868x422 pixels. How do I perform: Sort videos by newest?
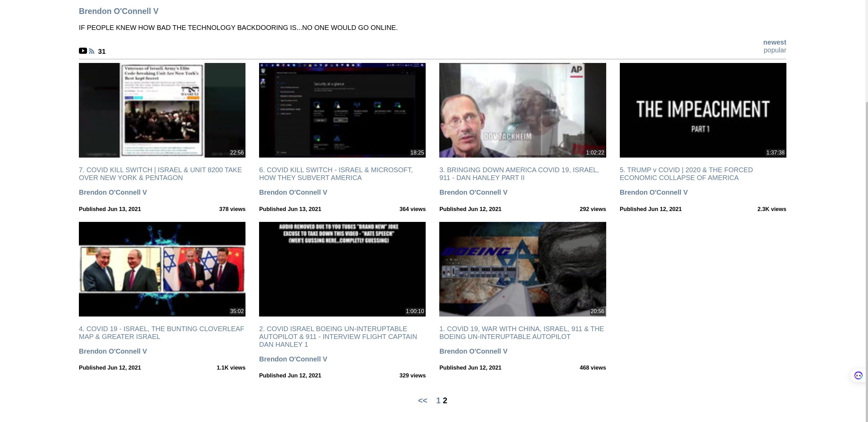pos(775,42)
